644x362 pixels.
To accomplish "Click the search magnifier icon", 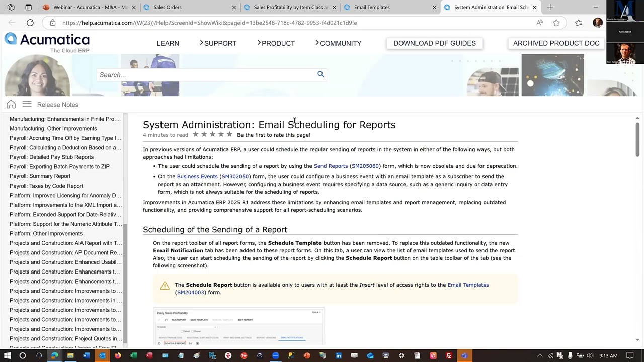I will click(x=320, y=74).
